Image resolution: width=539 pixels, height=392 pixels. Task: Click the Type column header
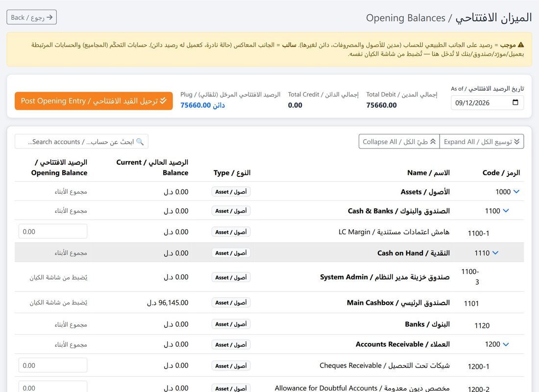coord(232,172)
